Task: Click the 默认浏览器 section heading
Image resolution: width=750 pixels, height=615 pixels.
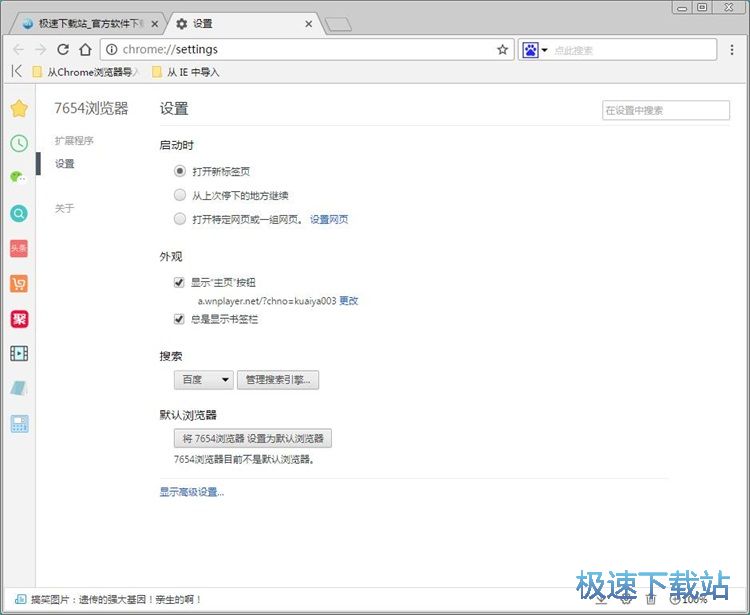Action: [x=188, y=415]
